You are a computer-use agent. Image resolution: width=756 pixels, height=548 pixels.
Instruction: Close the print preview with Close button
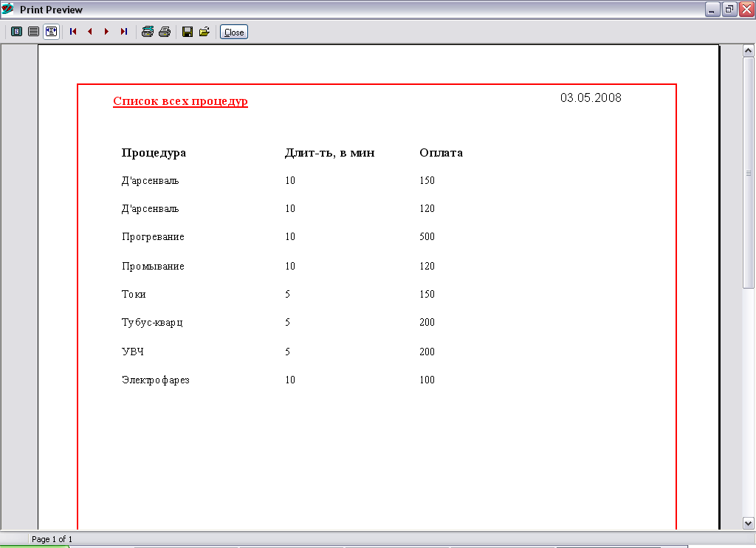pyautogui.click(x=234, y=32)
